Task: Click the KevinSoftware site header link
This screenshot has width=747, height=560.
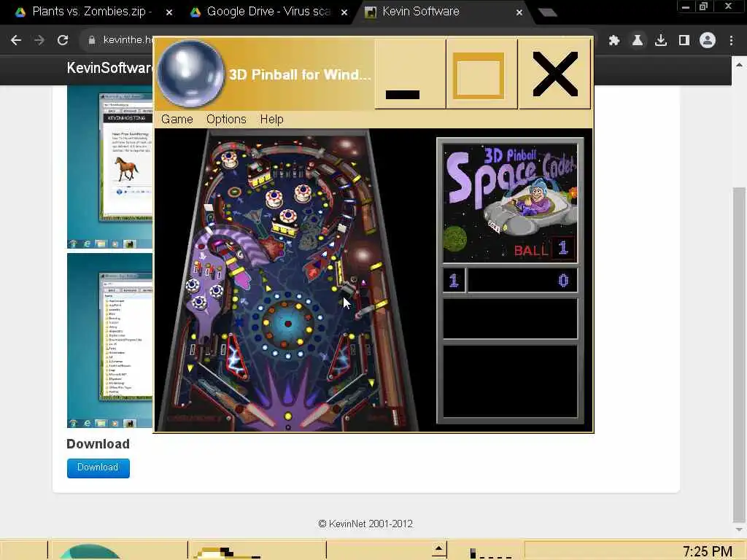Action: click(109, 68)
